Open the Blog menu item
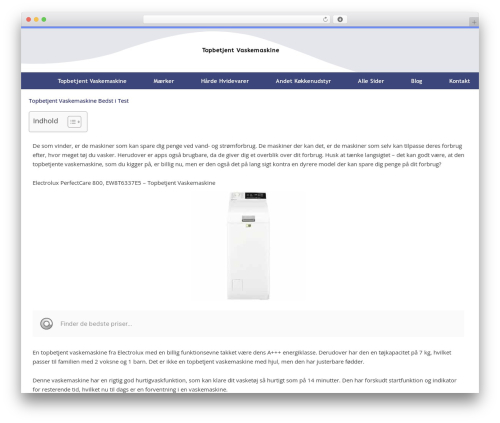 point(416,81)
